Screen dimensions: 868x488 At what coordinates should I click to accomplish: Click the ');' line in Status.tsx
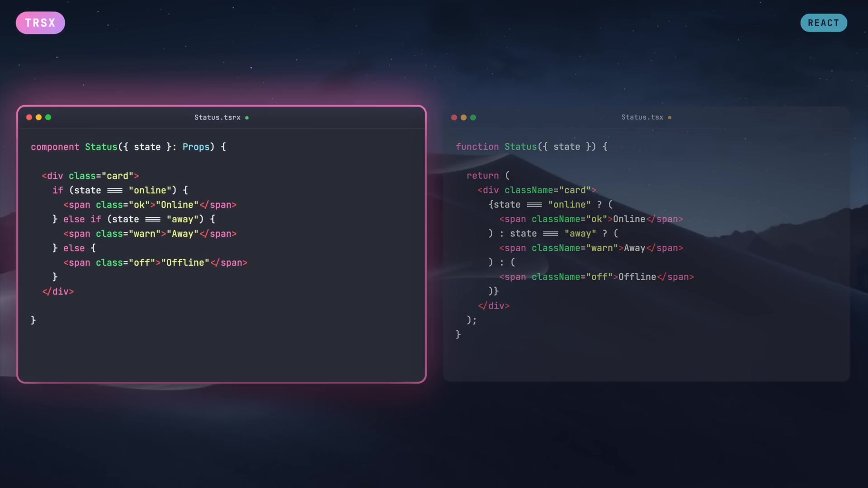coord(472,320)
